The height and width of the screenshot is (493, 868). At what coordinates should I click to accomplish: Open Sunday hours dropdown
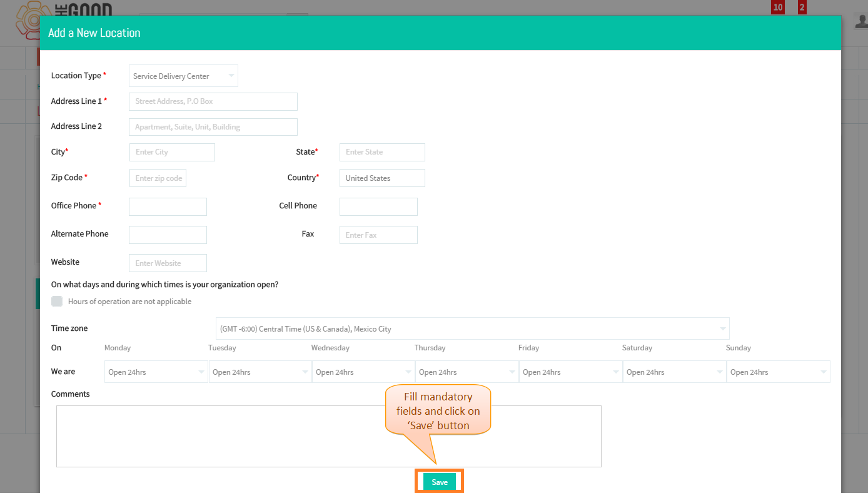coord(778,372)
